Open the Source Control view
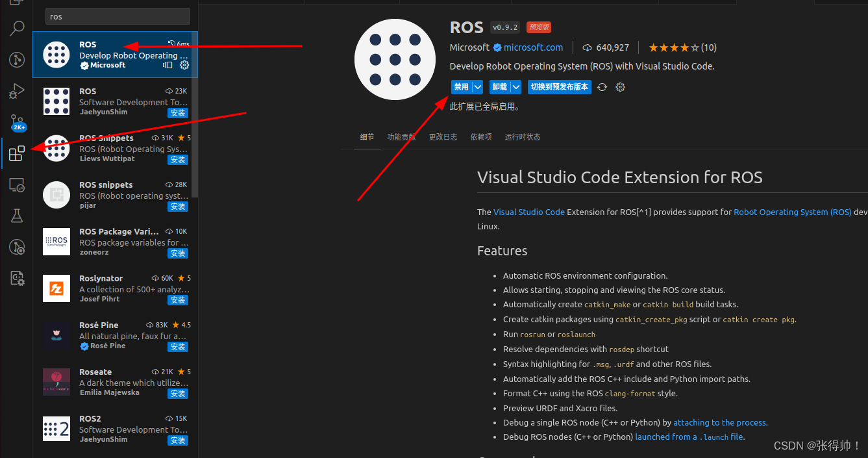This screenshot has width=868, height=458. (x=16, y=122)
